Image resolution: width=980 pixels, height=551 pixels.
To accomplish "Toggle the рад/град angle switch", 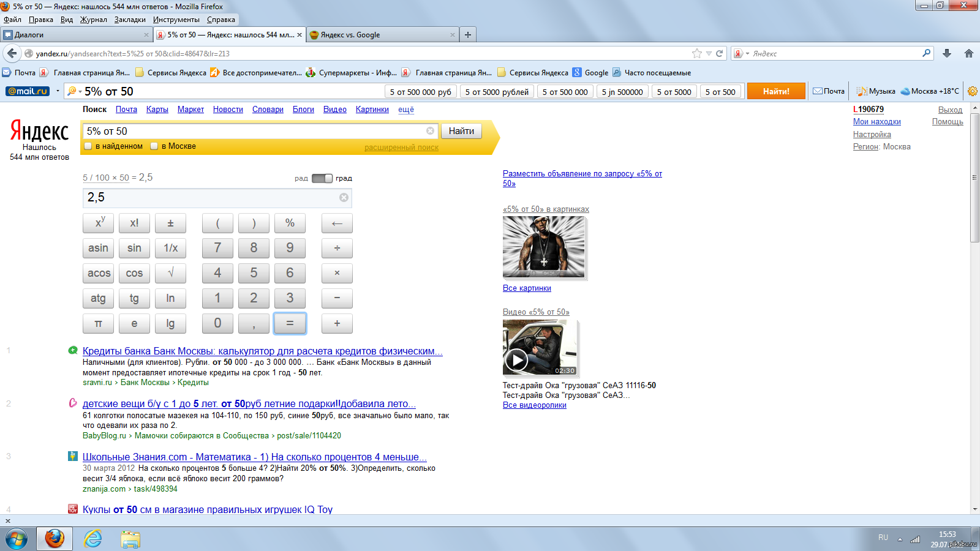I will pos(322,178).
